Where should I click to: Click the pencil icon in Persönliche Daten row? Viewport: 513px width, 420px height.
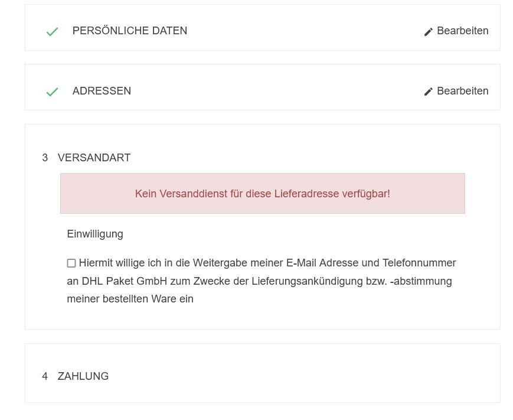[x=429, y=31]
